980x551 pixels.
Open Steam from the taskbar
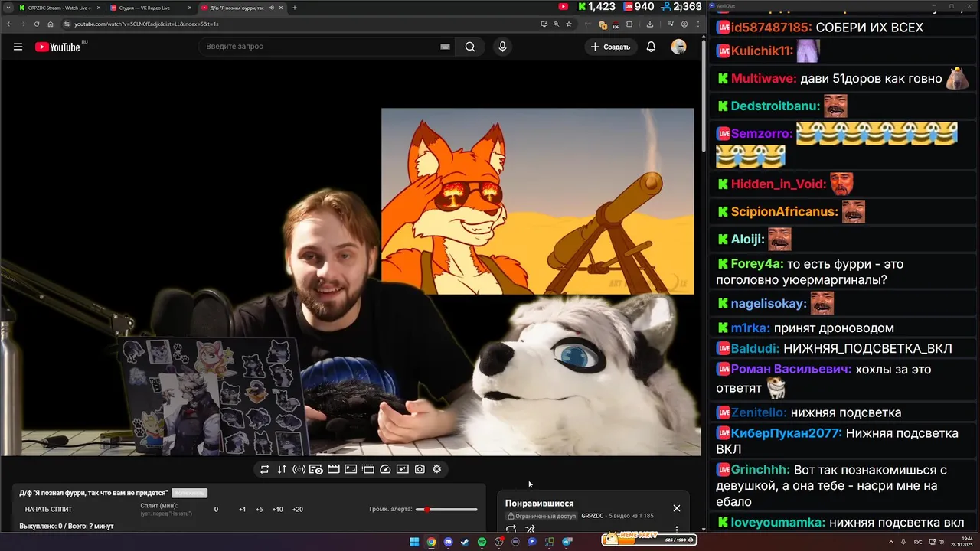(465, 542)
